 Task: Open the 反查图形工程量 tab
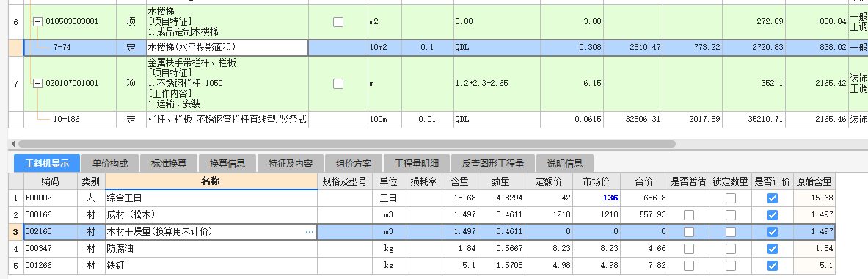[493, 163]
